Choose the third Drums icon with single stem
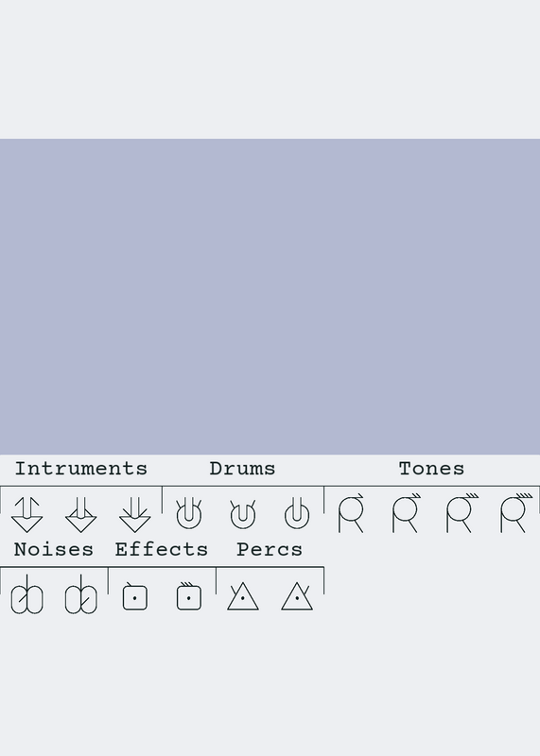Viewport: 540px width, 756px height. pyautogui.click(x=297, y=514)
